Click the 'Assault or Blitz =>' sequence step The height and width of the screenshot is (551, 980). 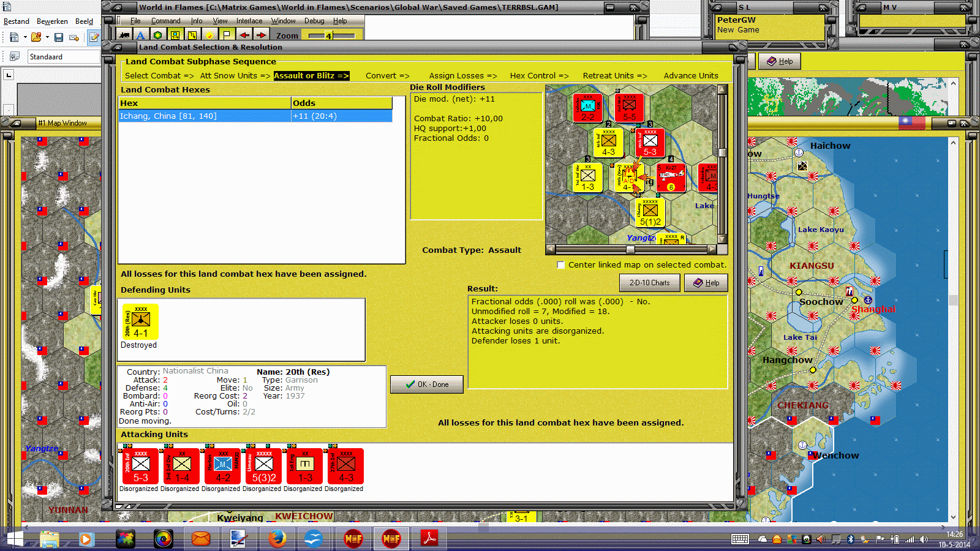tap(311, 76)
